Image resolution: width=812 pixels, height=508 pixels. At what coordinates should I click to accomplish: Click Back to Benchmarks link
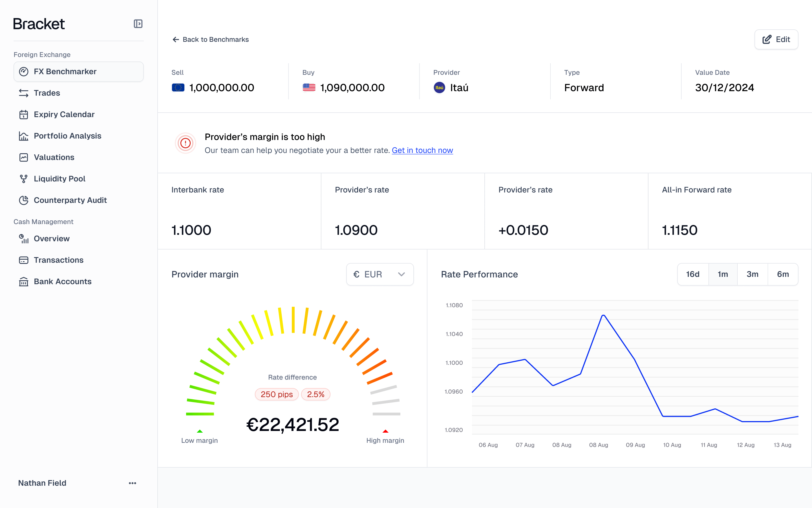coord(211,40)
